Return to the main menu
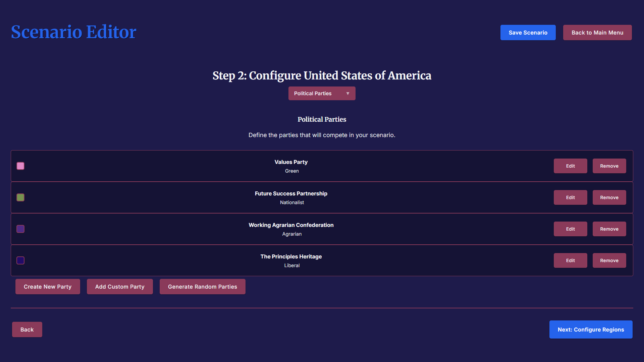The width and height of the screenshot is (644, 362). (597, 33)
